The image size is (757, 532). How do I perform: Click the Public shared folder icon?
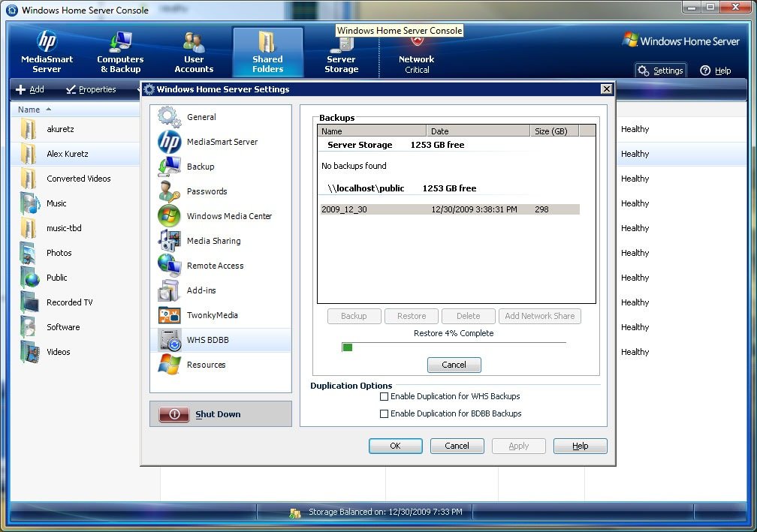pos(29,278)
